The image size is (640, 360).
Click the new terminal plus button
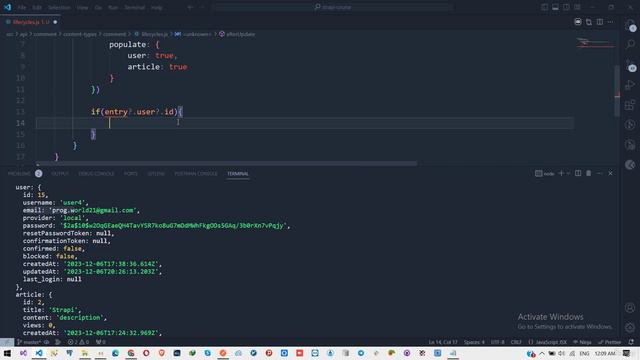tap(561, 173)
